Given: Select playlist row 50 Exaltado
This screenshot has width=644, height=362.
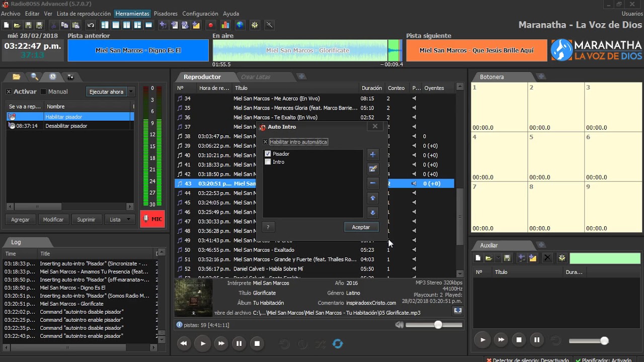Looking at the screenshot, I should tap(314, 250).
